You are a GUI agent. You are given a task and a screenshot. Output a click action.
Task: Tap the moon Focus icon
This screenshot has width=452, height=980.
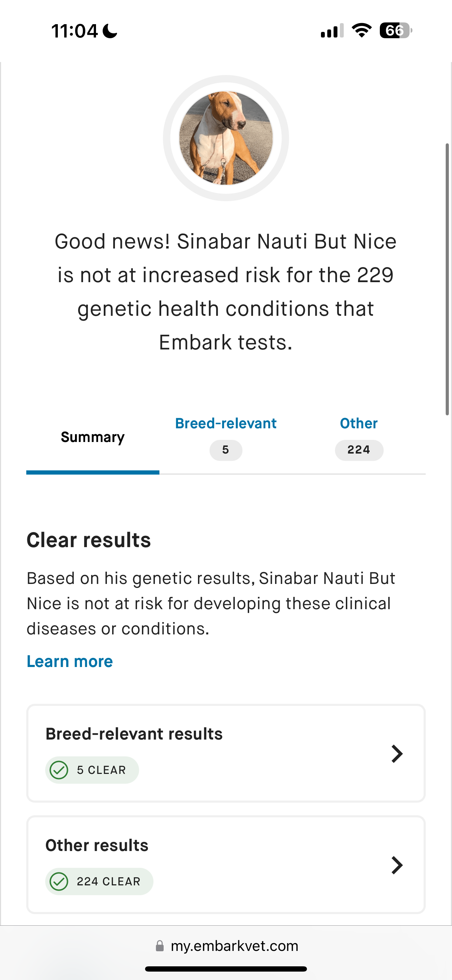point(110,31)
